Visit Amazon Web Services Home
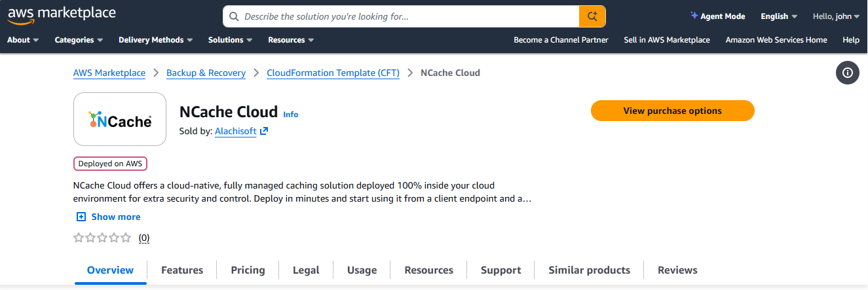 coord(776,40)
